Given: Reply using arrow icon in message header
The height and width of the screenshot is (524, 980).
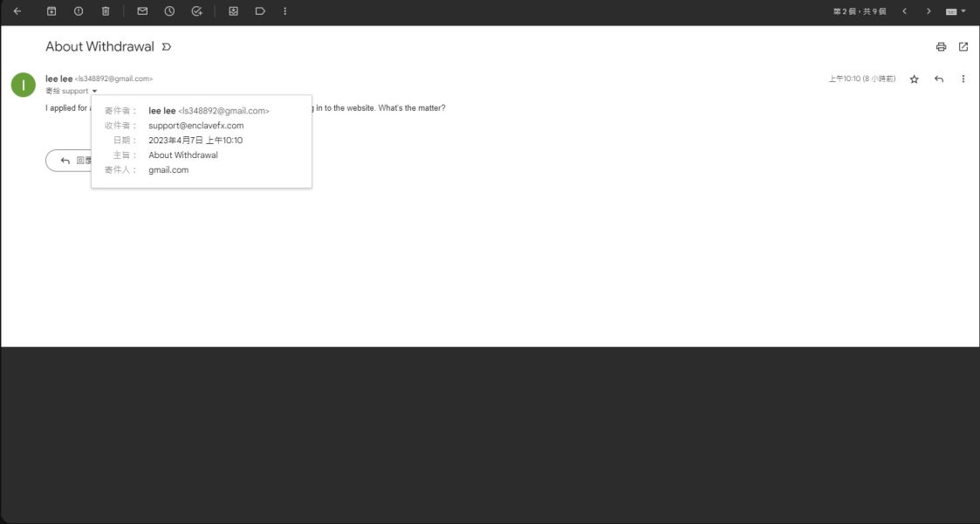Looking at the screenshot, I should click(939, 79).
